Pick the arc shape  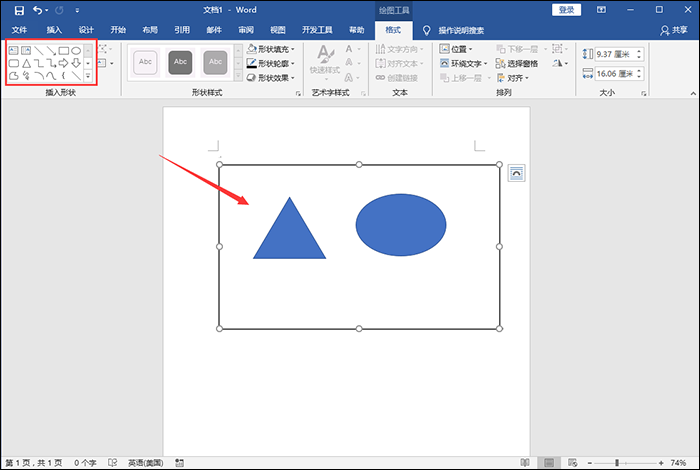(x=38, y=75)
